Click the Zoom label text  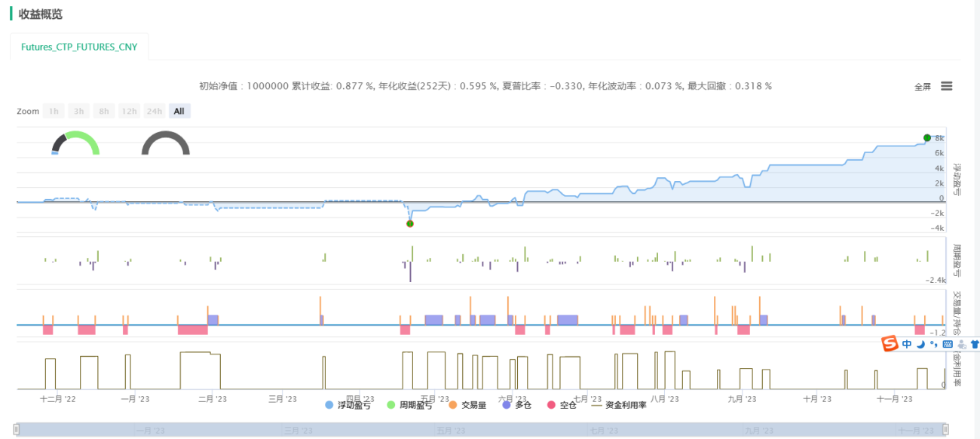pyautogui.click(x=28, y=111)
